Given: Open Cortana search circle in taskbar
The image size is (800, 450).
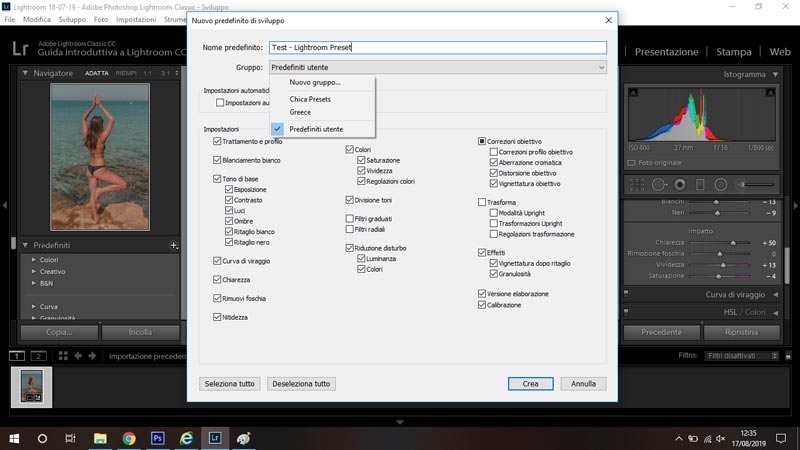Looking at the screenshot, I should click(42, 438).
